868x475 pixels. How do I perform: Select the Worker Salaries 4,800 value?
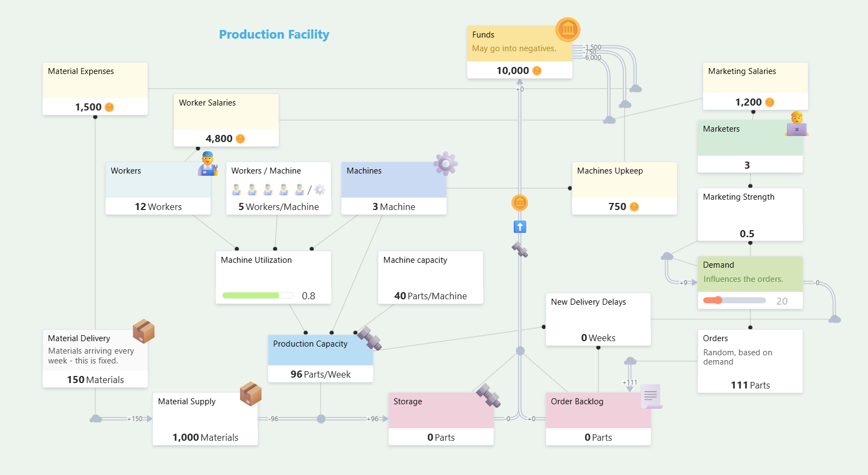(x=225, y=139)
